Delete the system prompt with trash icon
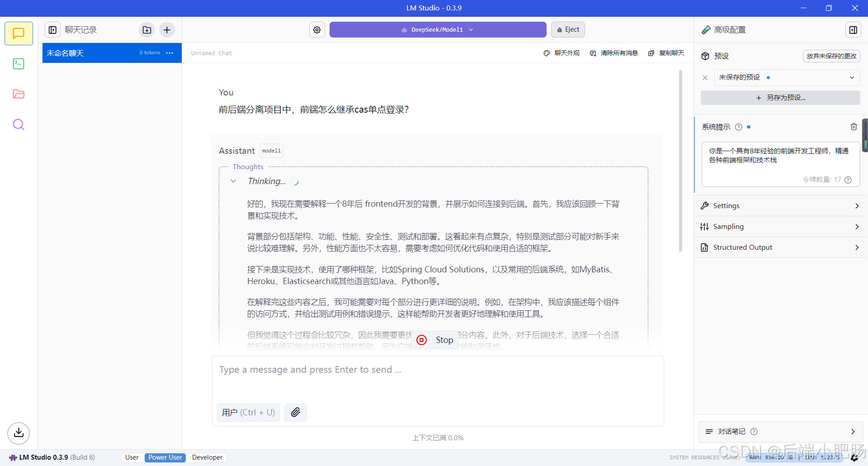 [x=854, y=127]
